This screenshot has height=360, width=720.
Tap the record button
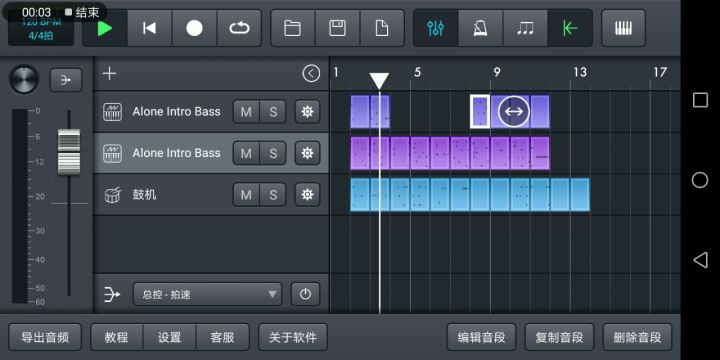(x=194, y=28)
